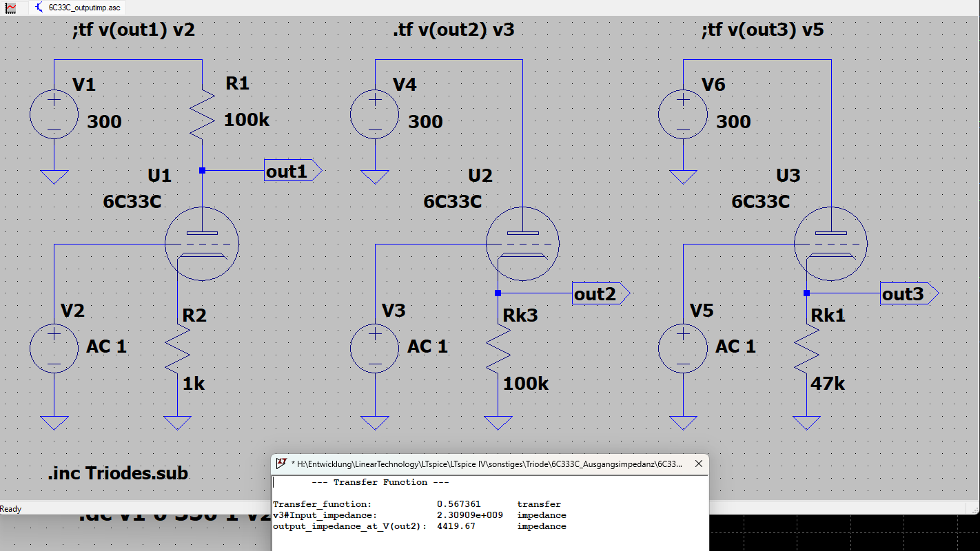Select the ;tf v(out1) v2 comment text
This screenshot has height=551, width=980.
pos(134,30)
